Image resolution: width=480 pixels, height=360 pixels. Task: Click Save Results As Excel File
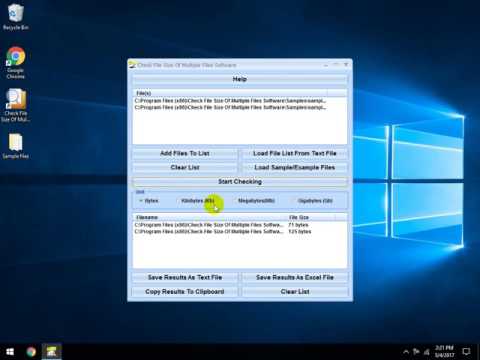[x=295, y=277]
